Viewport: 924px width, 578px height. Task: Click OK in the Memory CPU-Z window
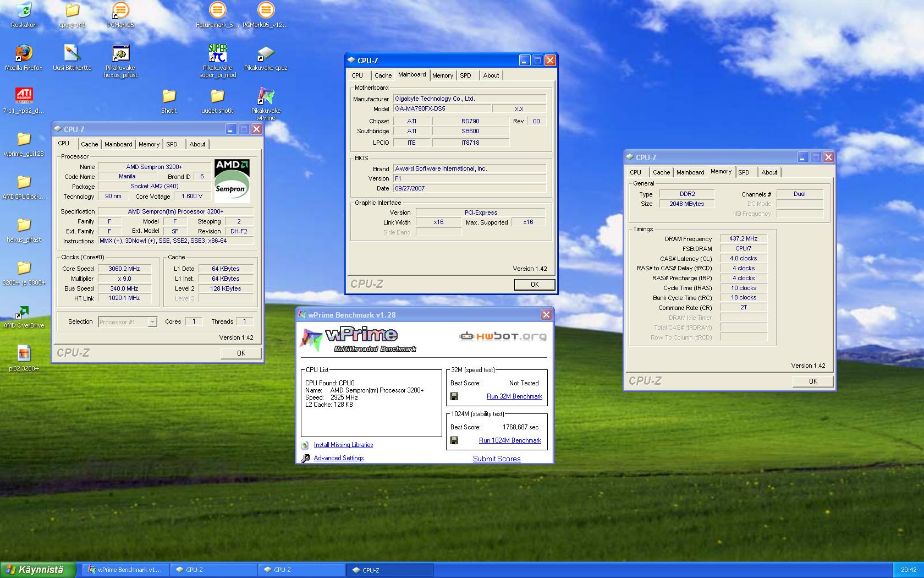813,381
